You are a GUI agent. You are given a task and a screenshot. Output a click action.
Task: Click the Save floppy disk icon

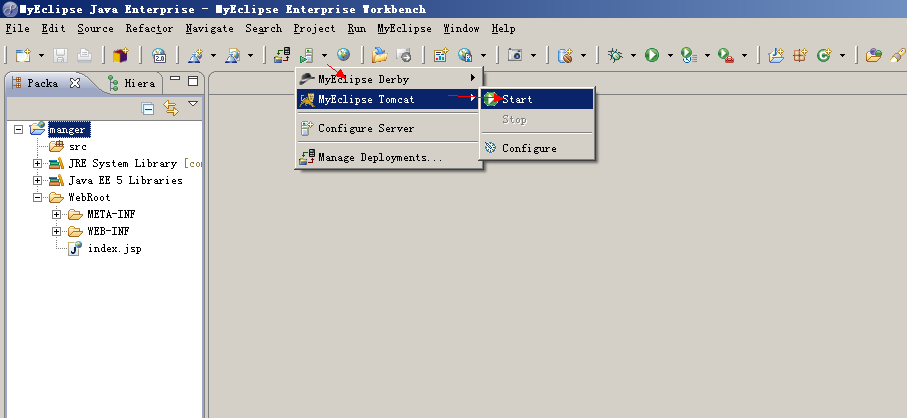coord(61,56)
